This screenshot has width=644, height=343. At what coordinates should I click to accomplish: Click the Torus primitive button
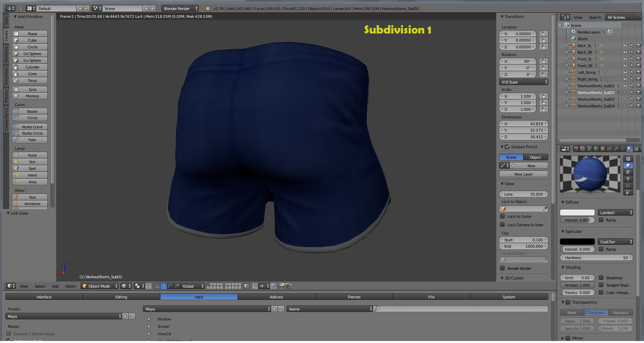pos(30,81)
